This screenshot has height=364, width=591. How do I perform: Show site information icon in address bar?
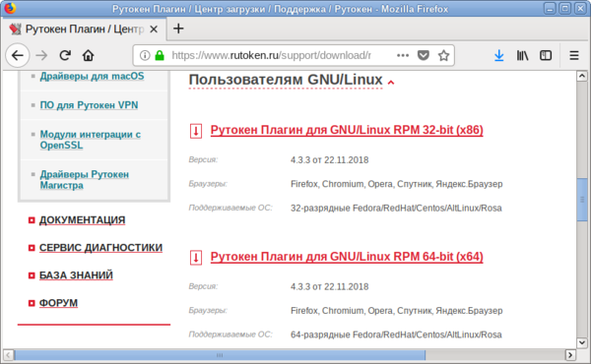click(145, 56)
